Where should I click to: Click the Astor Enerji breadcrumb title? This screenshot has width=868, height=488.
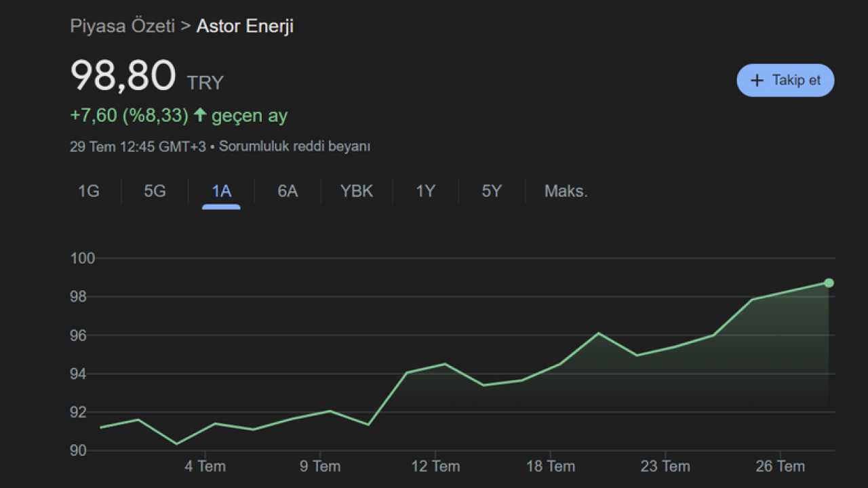[245, 26]
